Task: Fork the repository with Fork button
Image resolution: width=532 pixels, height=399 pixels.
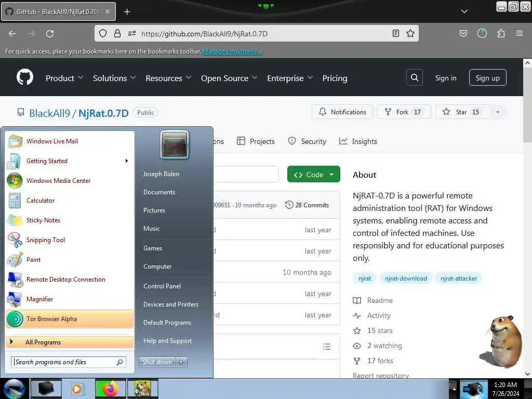Action: coord(404,112)
